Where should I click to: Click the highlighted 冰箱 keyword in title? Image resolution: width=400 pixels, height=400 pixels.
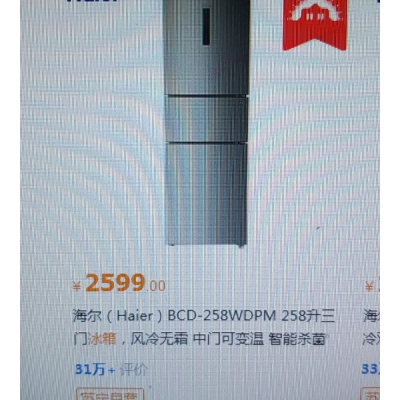(102, 340)
